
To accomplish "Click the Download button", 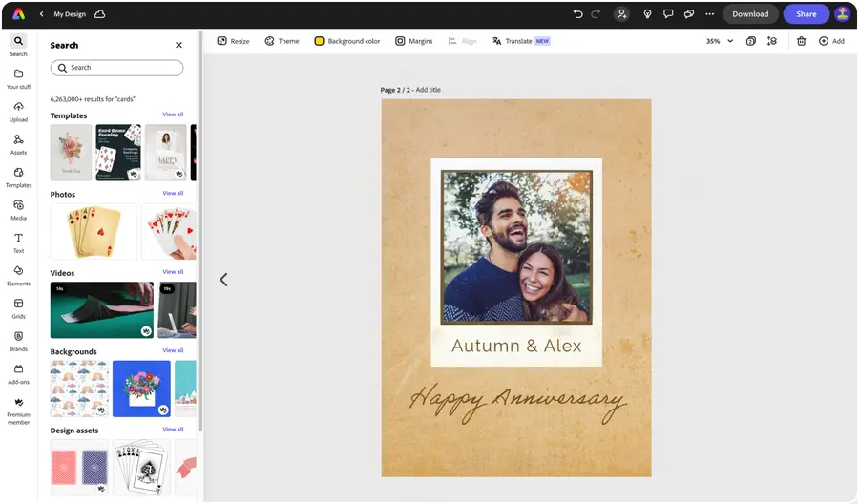I will 750,14.
